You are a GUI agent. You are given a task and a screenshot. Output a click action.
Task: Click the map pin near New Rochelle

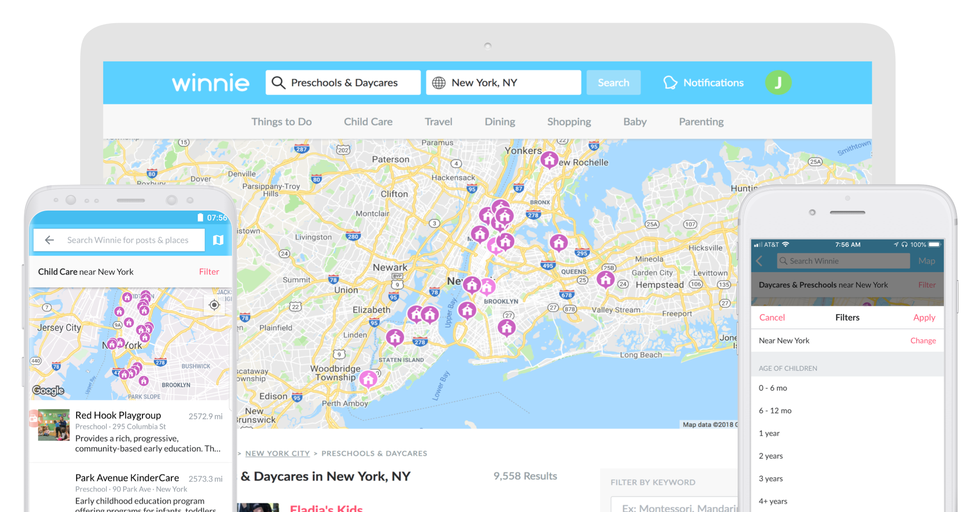tap(549, 159)
